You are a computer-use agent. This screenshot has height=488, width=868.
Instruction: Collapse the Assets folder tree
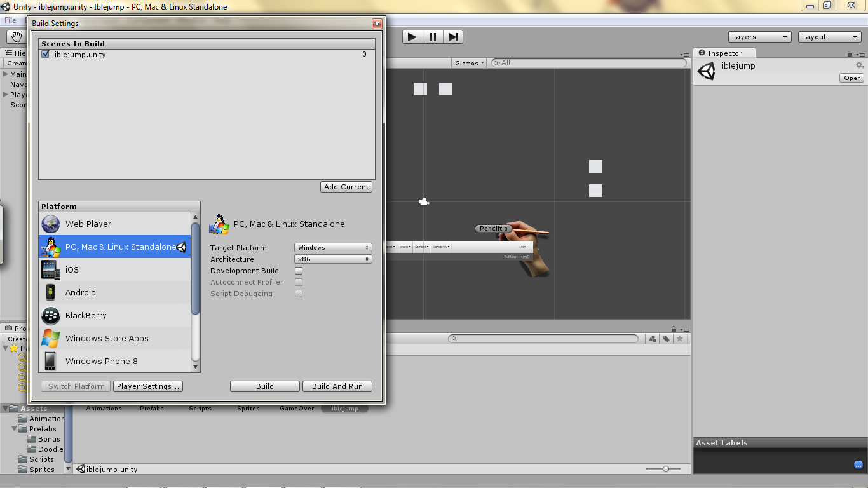pyautogui.click(x=6, y=409)
